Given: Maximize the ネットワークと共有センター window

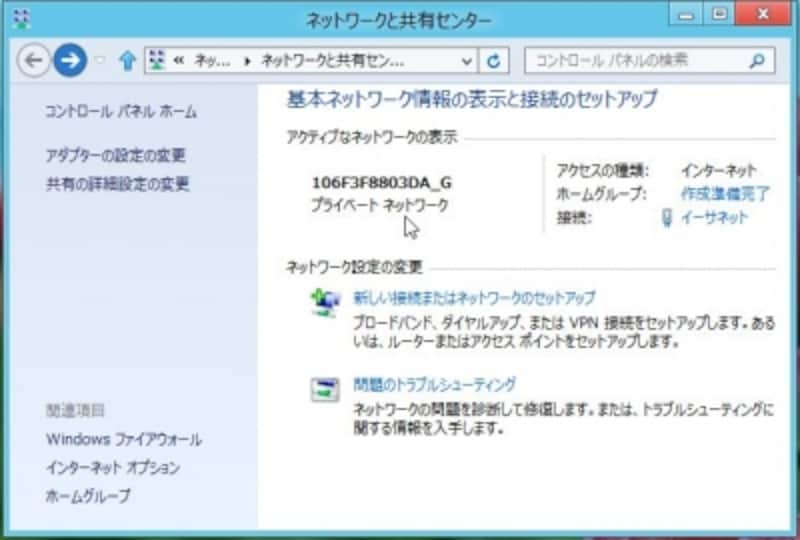Looking at the screenshot, I should click(x=719, y=15).
